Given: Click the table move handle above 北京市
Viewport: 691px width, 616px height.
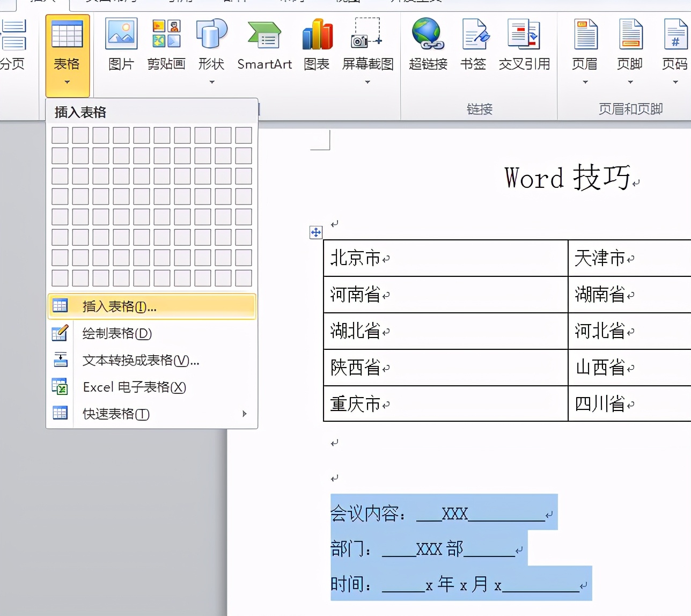Looking at the screenshot, I should [316, 232].
